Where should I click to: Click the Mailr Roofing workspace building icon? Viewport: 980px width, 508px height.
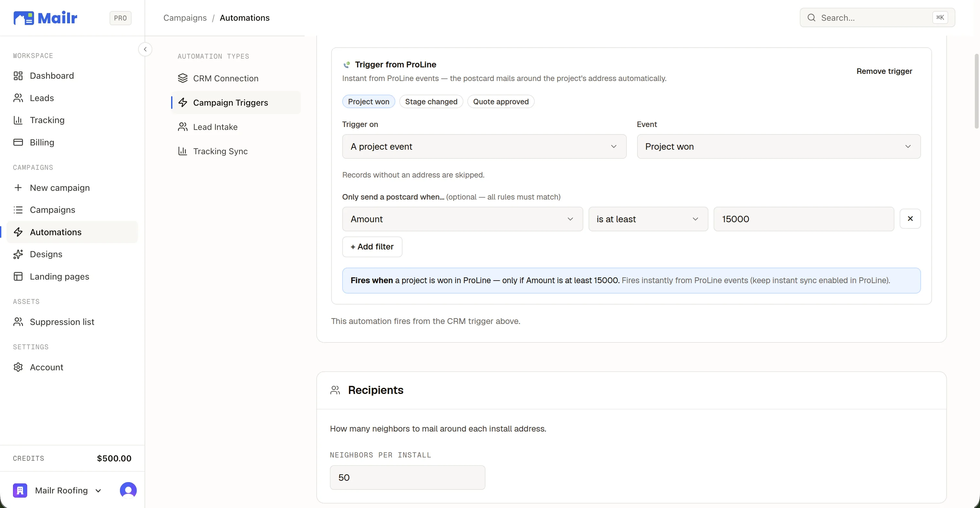tap(20, 491)
